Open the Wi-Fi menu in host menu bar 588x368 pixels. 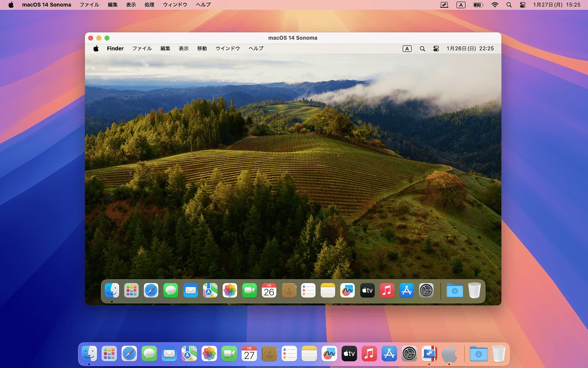point(495,4)
